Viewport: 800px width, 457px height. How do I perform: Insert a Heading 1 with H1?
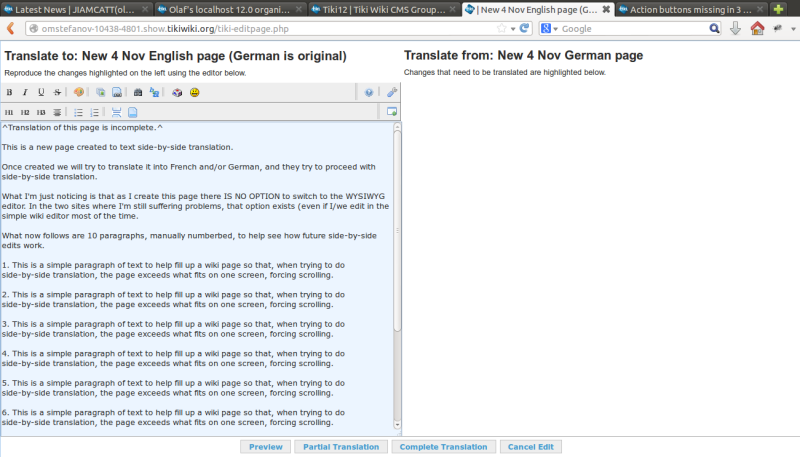pyautogui.click(x=9, y=112)
